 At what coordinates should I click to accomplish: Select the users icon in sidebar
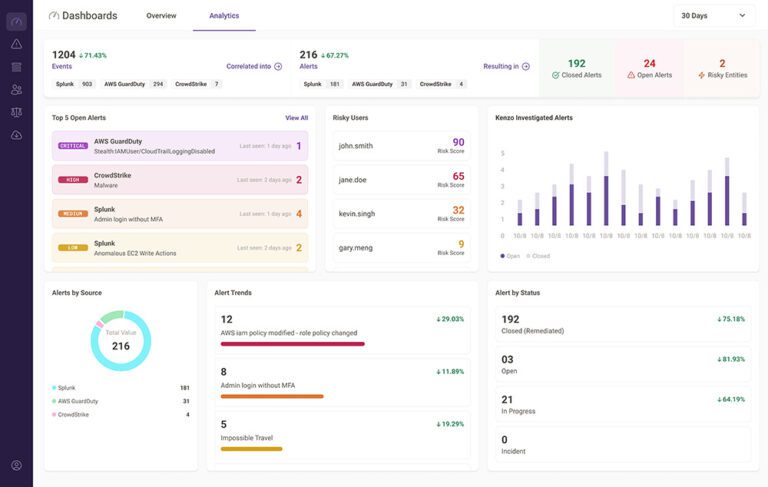[x=16, y=90]
